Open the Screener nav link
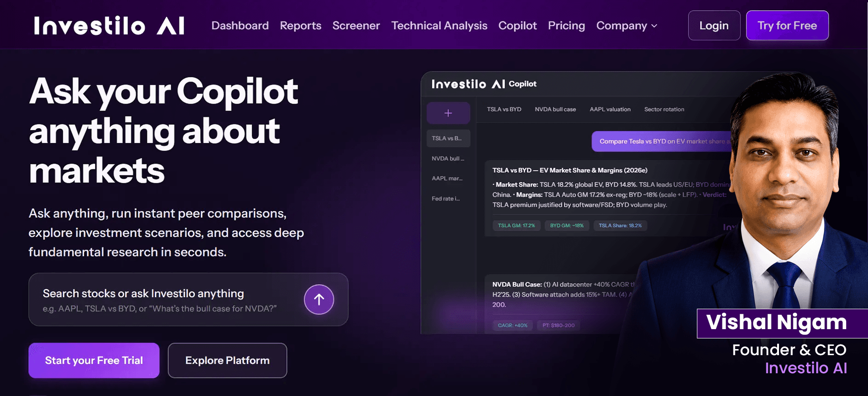The width and height of the screenshot is (868, 396). point(356,26)
